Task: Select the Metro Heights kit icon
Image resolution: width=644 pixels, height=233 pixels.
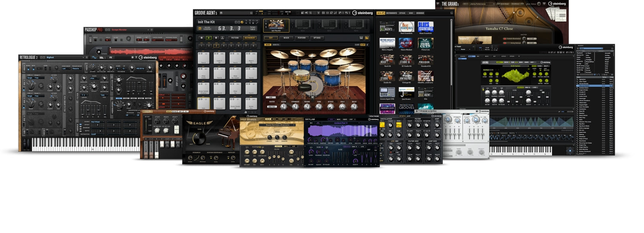Action: point(387,43)
